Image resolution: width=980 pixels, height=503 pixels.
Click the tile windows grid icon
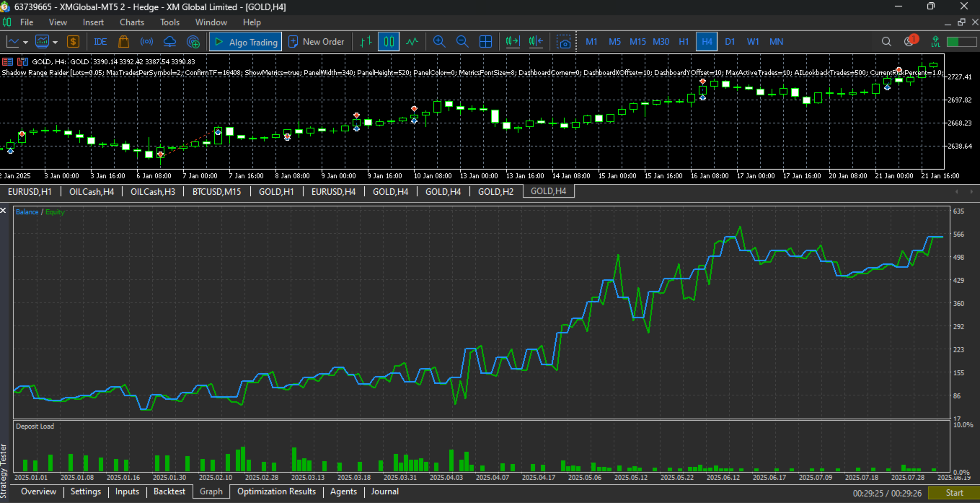[x=486, y=42]
